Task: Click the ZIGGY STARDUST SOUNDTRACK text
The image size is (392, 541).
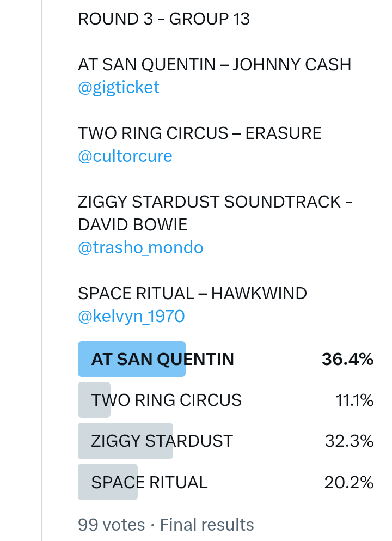Action: pyautogui.click(x=215, y=202)
